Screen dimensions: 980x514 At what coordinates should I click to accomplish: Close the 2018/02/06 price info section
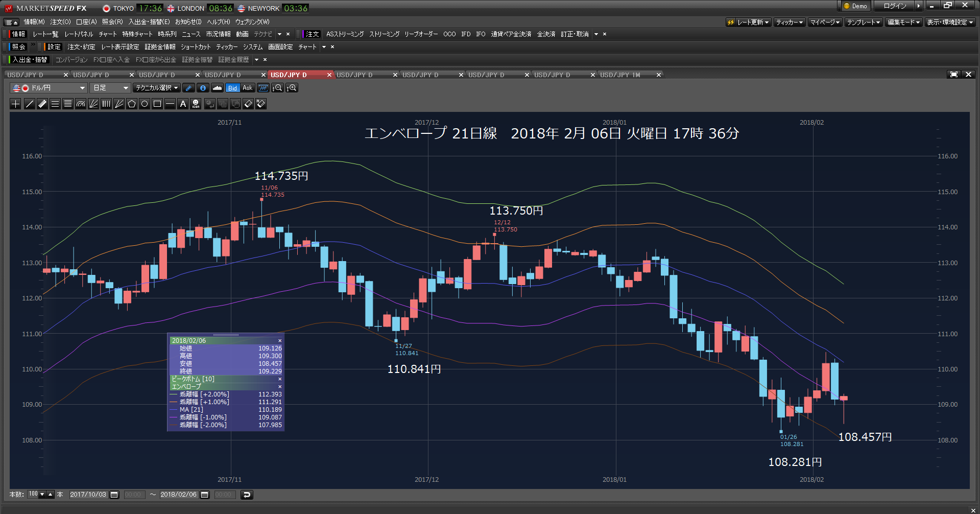(x=280, y=341)
